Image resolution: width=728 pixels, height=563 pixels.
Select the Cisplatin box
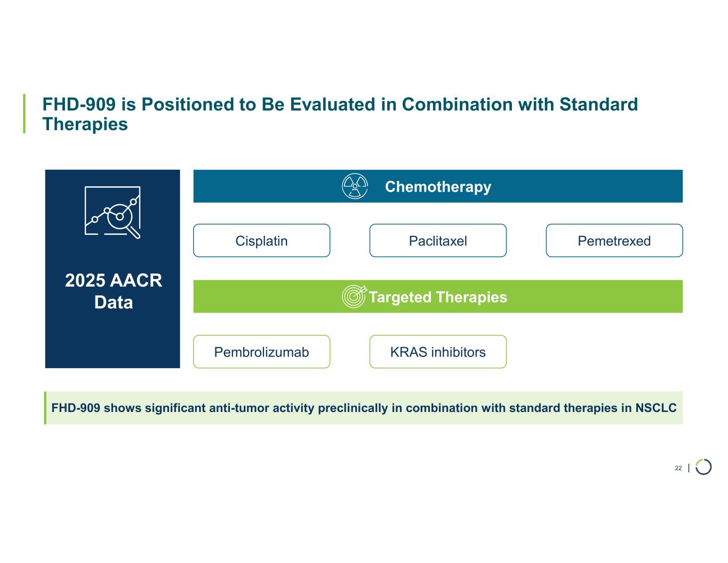click(x=261, y=241)
